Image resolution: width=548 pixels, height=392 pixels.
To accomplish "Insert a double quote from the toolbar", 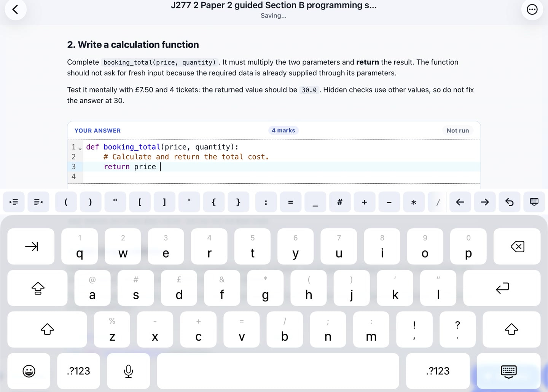I will point(115,202).
